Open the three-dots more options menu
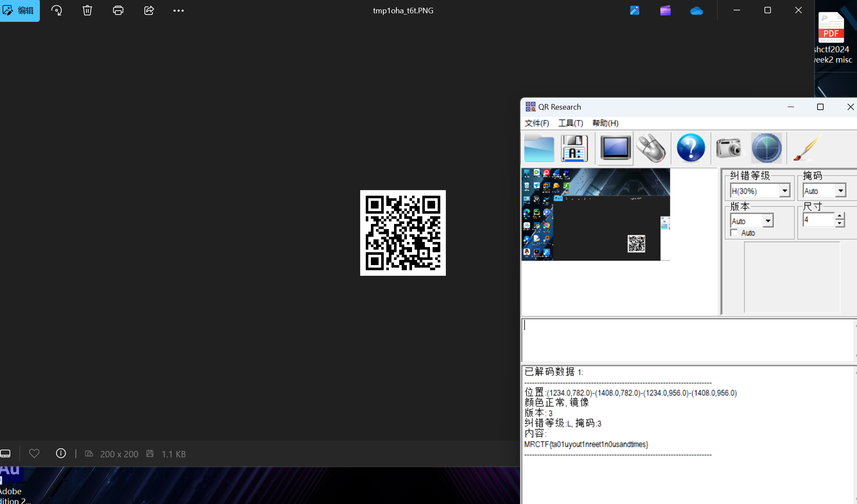This screenshot has width=857, height=504. click(x=179, y=11)
